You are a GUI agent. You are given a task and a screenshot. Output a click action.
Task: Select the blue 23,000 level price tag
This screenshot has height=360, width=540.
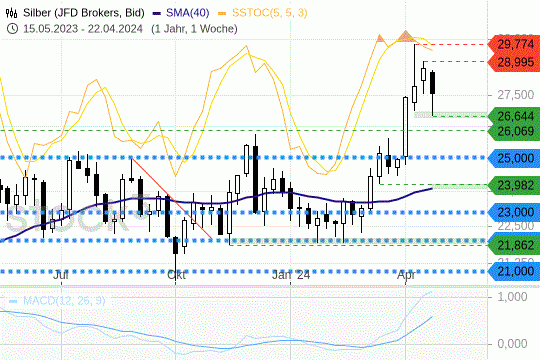(x=515, y=212)
